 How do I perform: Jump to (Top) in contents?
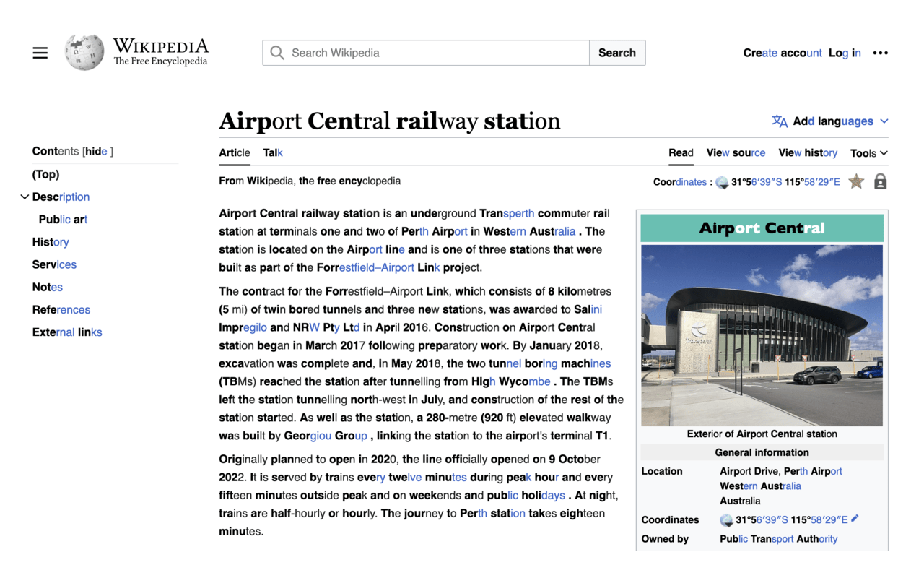[45, 174]
